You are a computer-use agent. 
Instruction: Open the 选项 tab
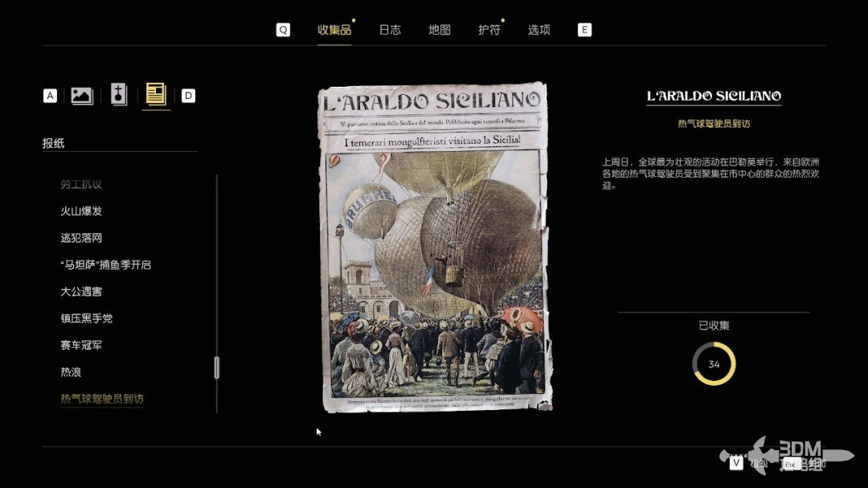point(539,30)
